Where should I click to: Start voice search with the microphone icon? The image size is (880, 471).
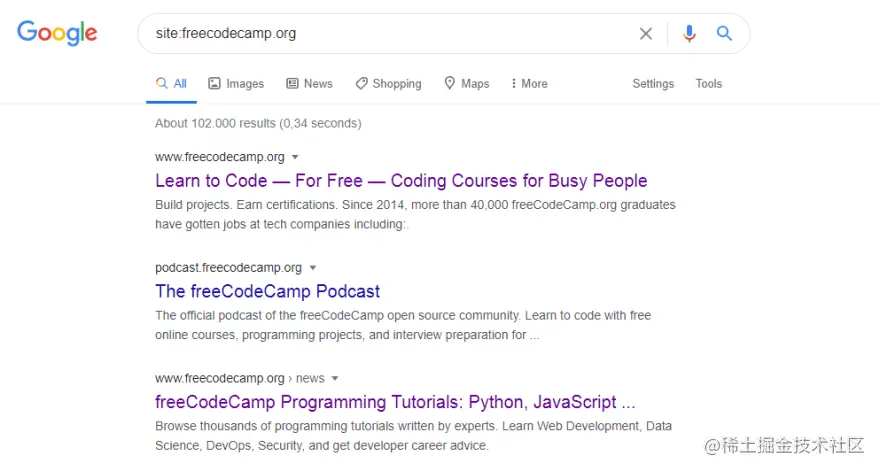(x=689, y=34)
